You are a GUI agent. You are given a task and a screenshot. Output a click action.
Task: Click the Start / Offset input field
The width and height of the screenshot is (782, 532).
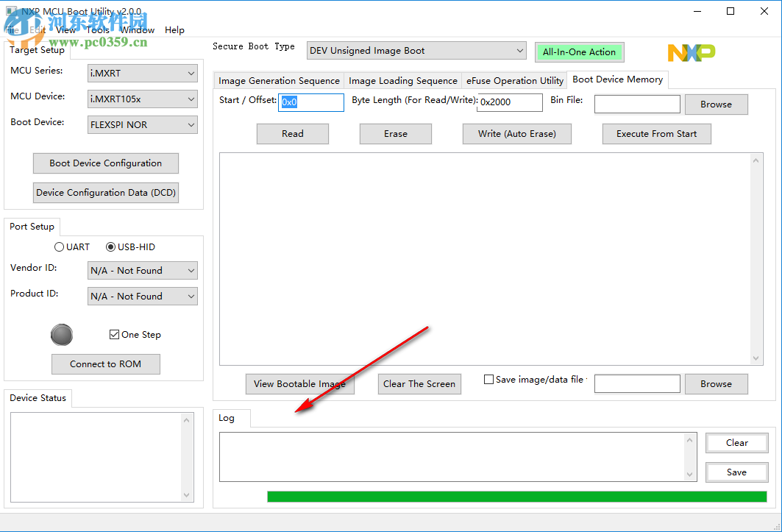(310, 102)
